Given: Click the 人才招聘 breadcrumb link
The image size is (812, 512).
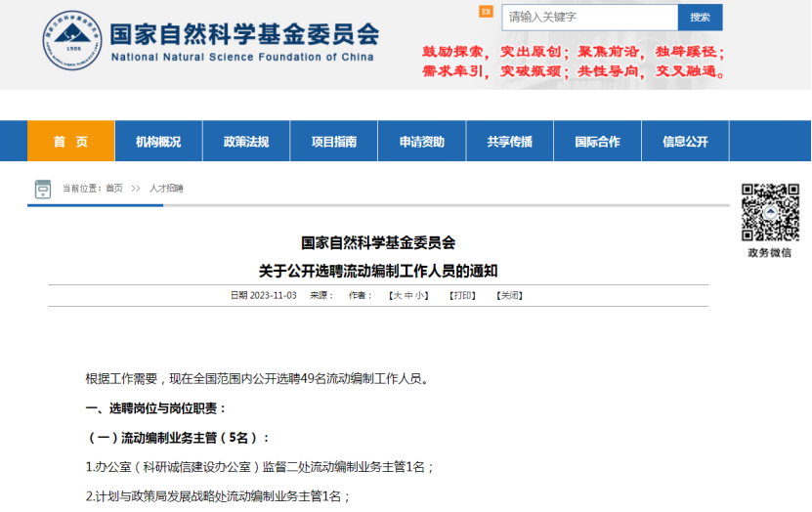Looking at the screenshot, I should pos(166,189).
